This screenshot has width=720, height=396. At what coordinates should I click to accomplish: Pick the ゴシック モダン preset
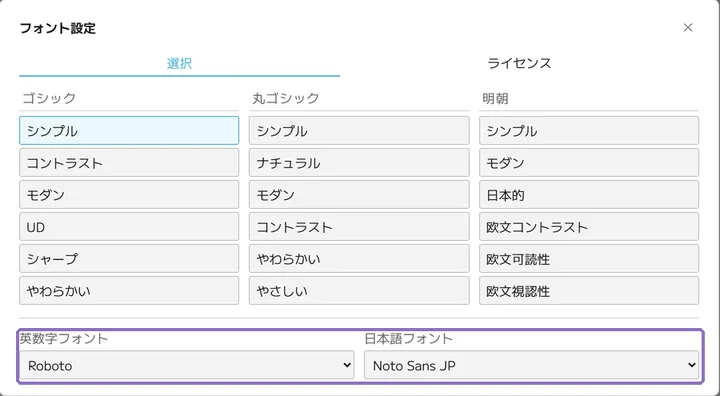pos(129,195)
